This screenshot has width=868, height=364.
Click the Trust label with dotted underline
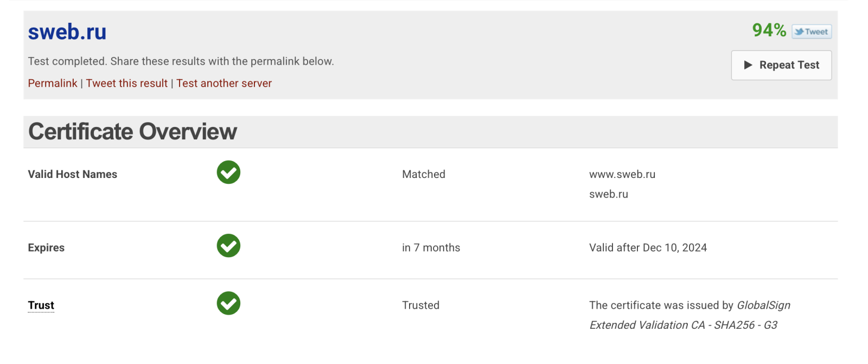click(x=41, y=305)
